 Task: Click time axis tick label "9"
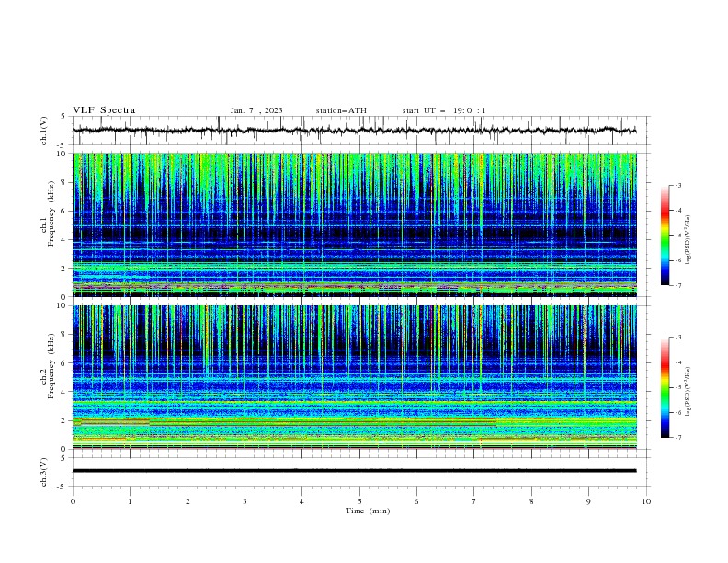pos(588,501)
